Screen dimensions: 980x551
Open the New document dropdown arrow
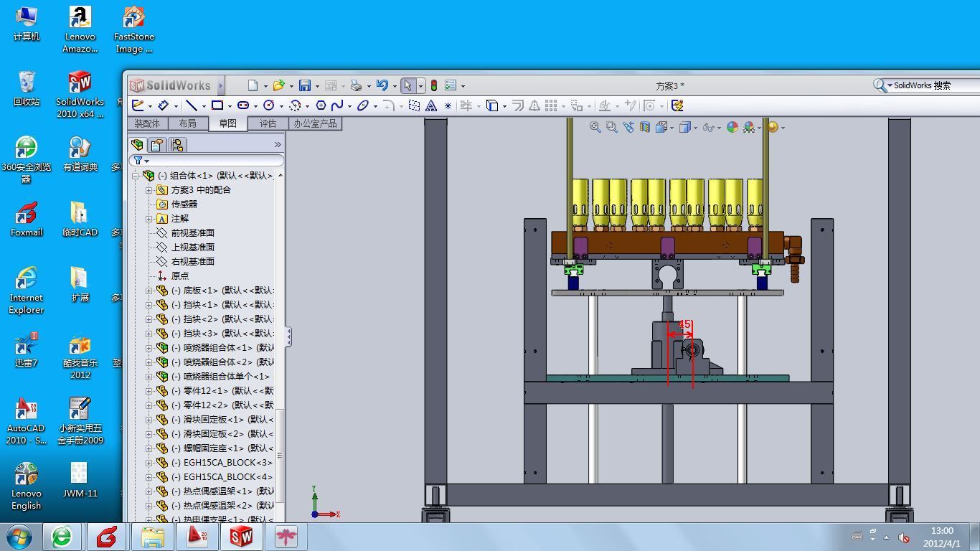point(265,86)
